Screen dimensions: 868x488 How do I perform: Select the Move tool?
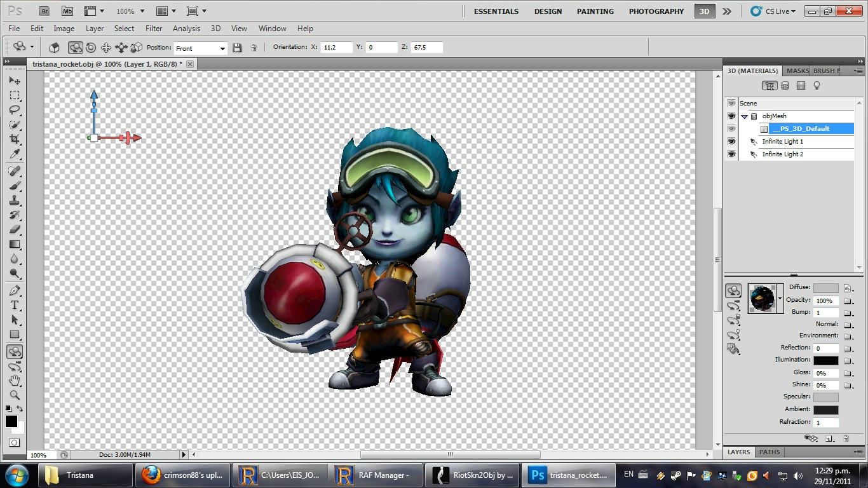click(15, 81)
